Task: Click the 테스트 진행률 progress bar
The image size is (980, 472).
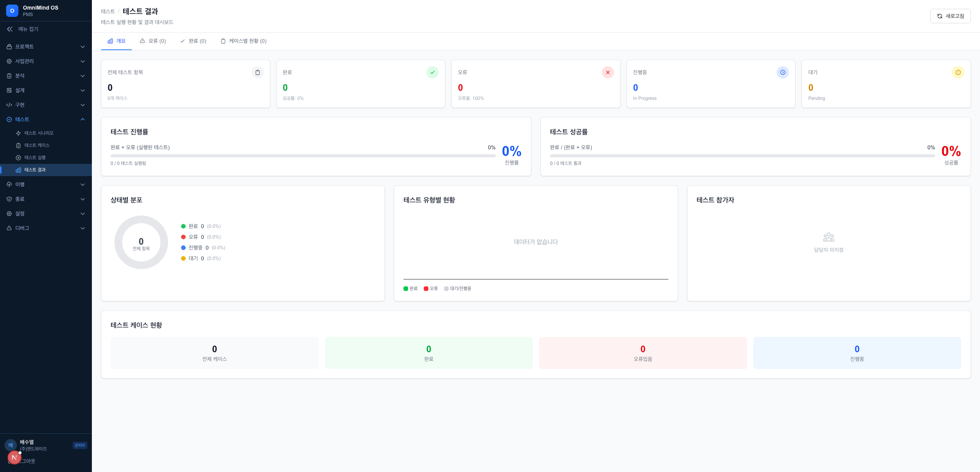Action: 302,156
